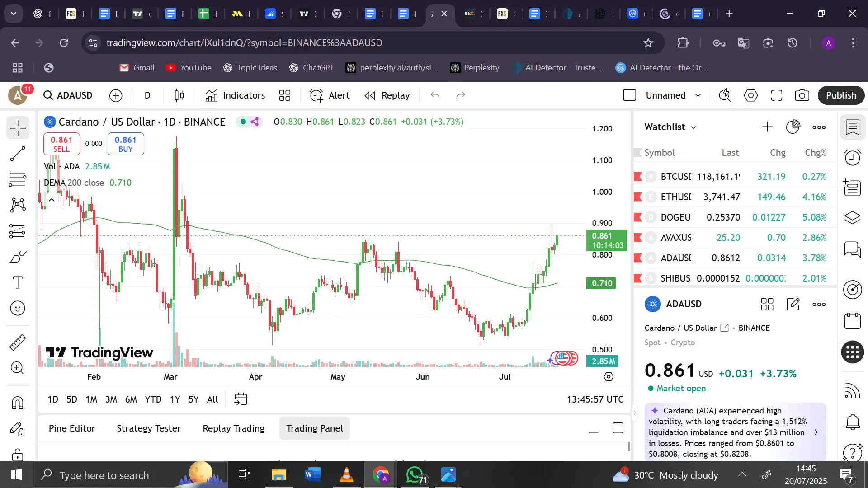Open the Indicators dialog
The height and width of the screenshot is (488, 868).
235,95
